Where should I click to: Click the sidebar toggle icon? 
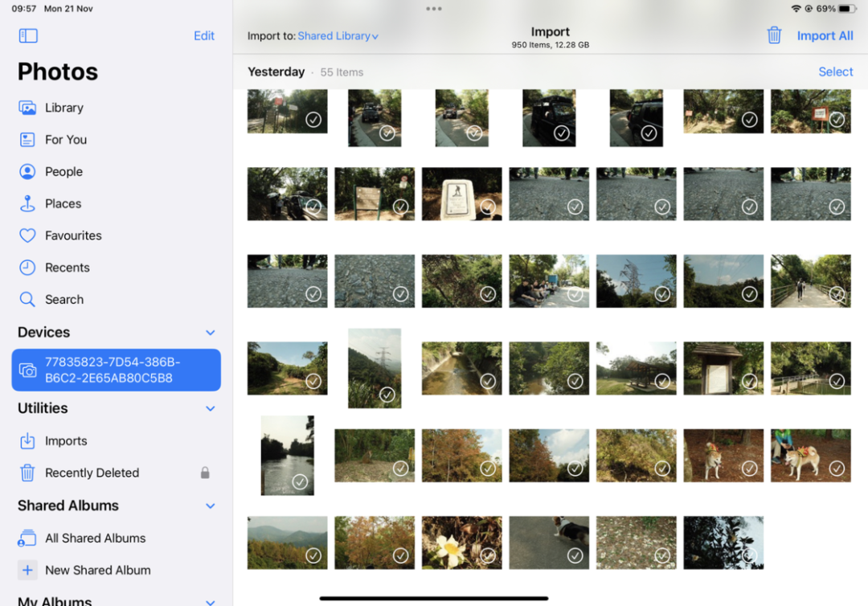[x=28, y=35]
